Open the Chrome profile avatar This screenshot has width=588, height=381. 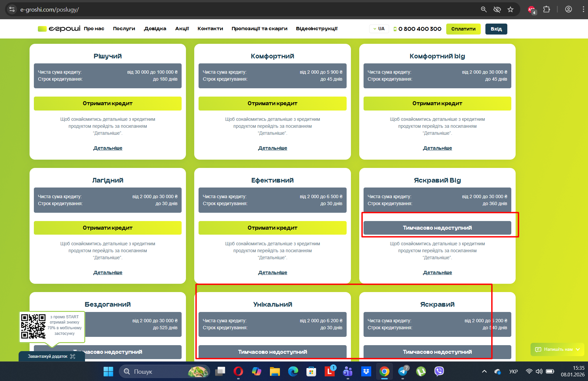(x=568, y=10)
